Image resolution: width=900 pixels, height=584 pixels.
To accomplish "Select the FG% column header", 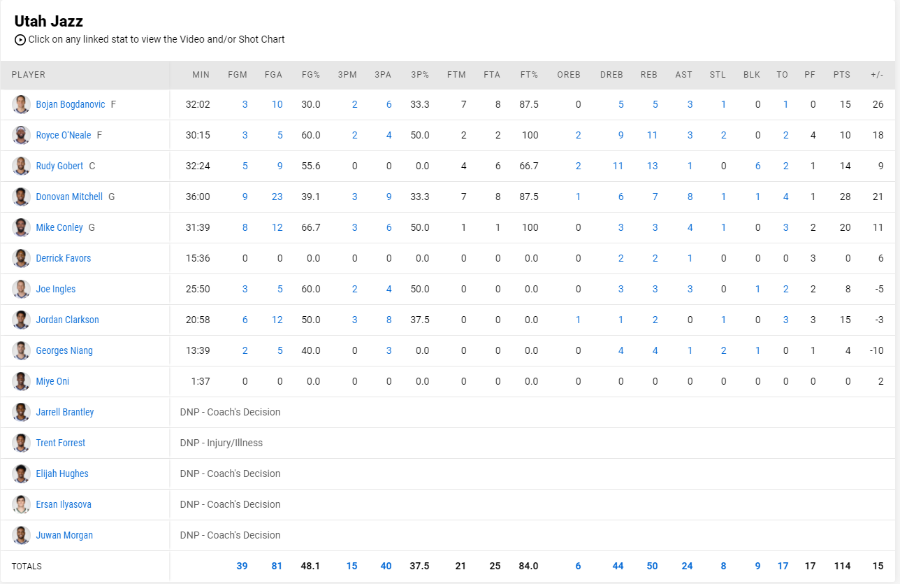I will pos(311,75).
